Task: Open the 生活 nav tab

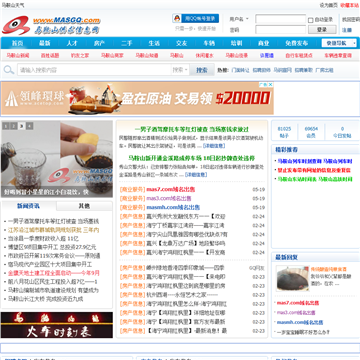Action: pyautogui.click(x=154, y=43)
